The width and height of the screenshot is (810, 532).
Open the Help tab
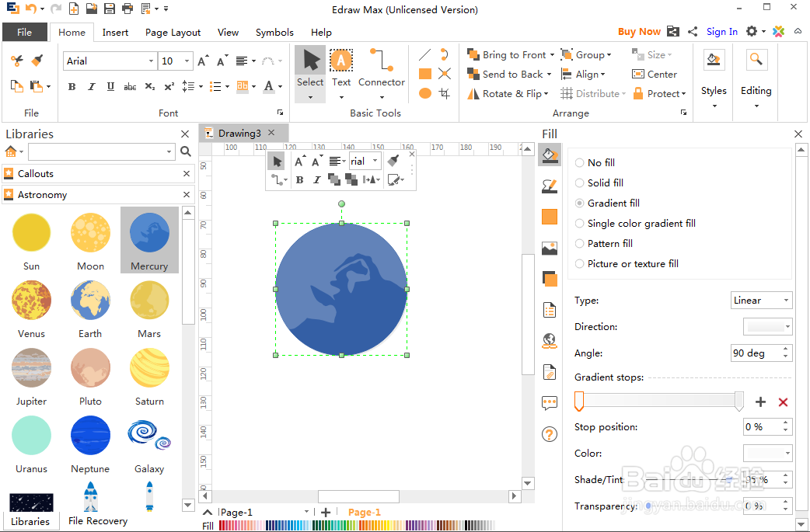click(x=321, y=32)
